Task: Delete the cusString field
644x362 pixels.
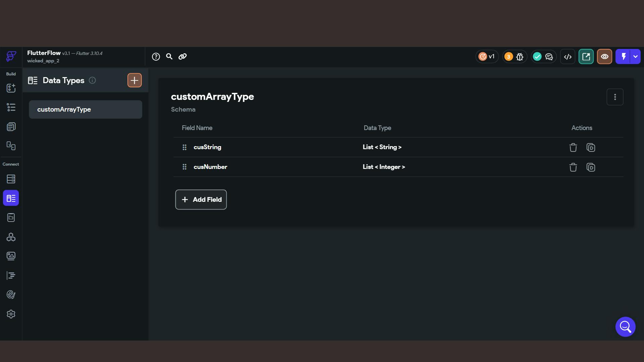Action: (573, 147)
